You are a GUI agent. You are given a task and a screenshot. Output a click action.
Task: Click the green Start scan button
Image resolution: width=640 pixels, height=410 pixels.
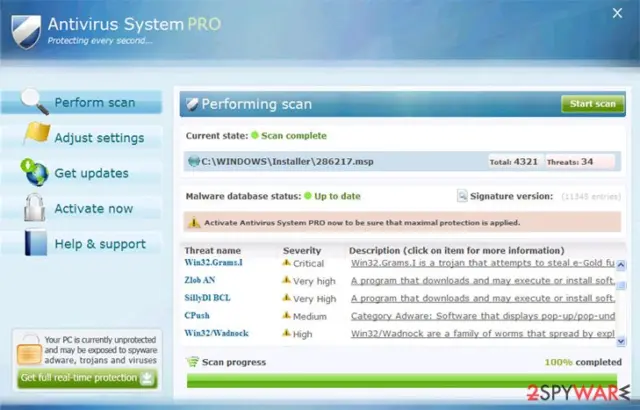[x=593, y=104]
